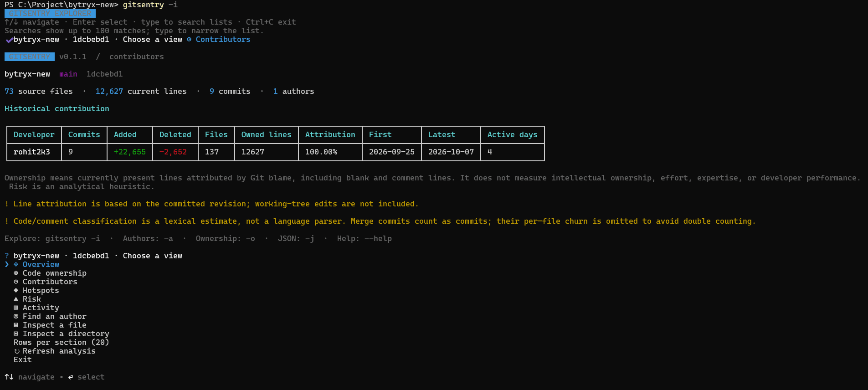Click the Active days column header
The image size is (868, 390).
tap(513, 135)
